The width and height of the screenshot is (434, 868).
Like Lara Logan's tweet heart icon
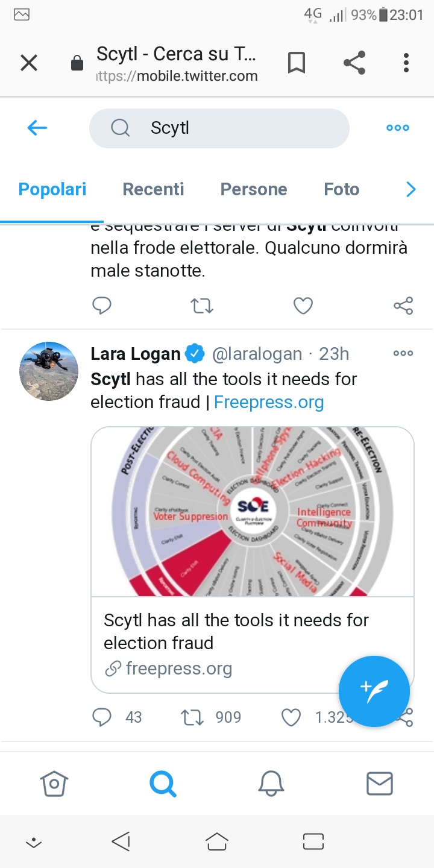point(291,717)
